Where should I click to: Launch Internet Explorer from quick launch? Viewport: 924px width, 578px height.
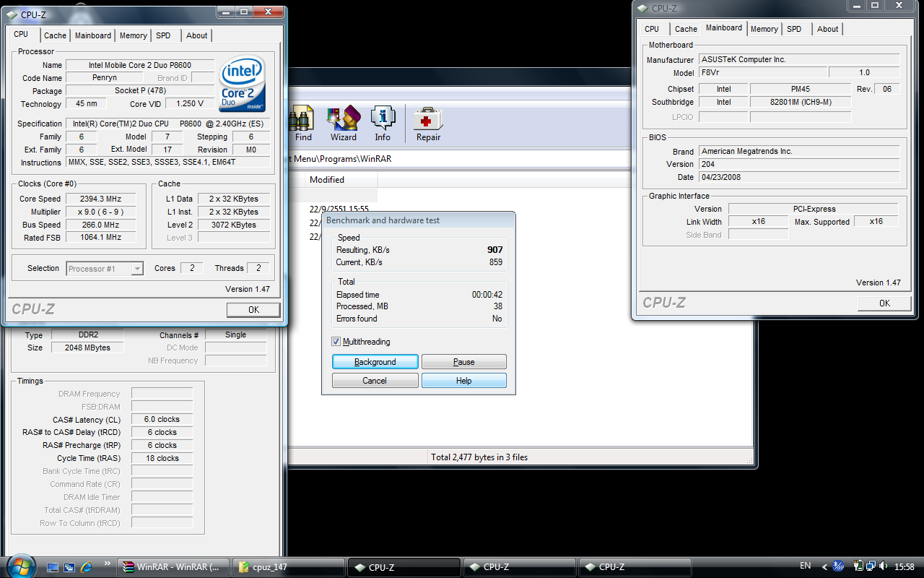[x=87, y=567]
